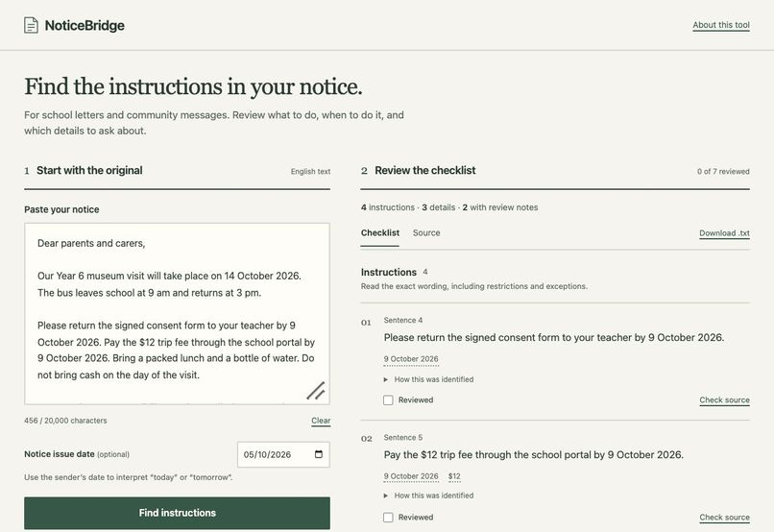Click the Sentence 5 label
The height and width of the screenshot is (532, 774).
tap(403, 437)
